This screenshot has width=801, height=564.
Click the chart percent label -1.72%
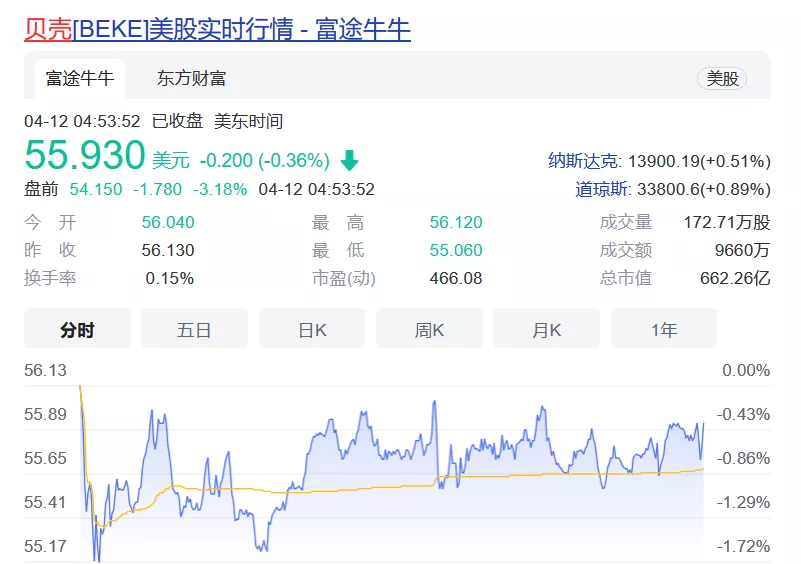(743, 546)
